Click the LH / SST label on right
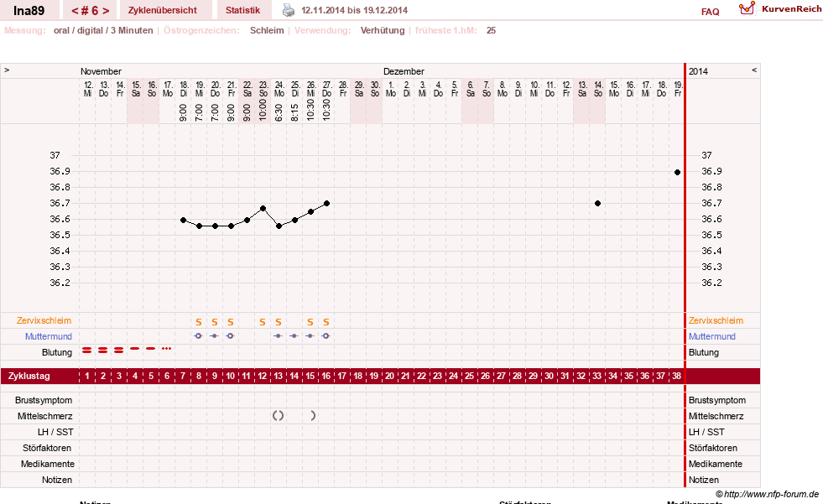Image resolution: width=823 pixels, height=504 pixels. [x=706, y=432]
